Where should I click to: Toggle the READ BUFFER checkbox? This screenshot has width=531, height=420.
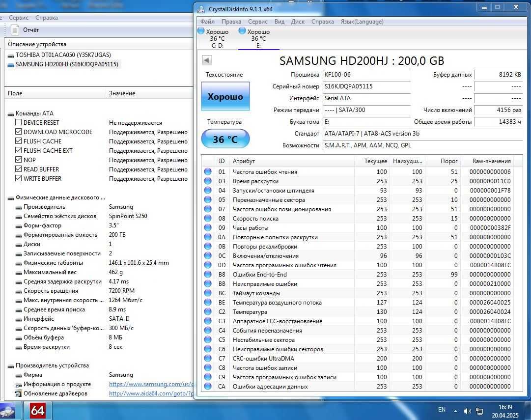coord(18,168)
